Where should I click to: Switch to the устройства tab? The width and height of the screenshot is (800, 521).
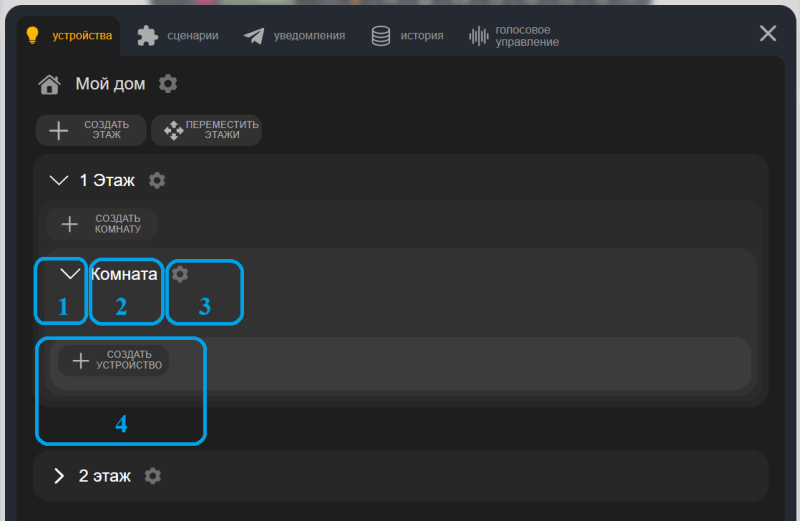tap(69, 35)
